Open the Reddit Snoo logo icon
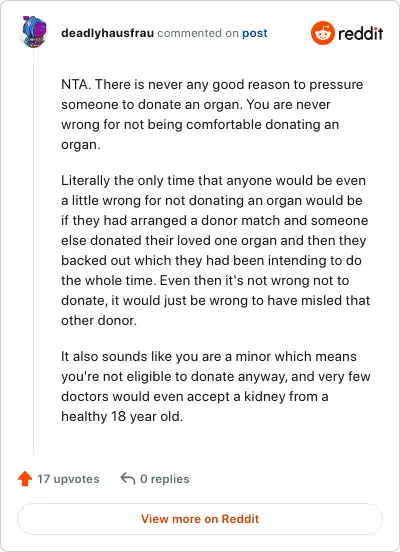 tap(323, 33)
